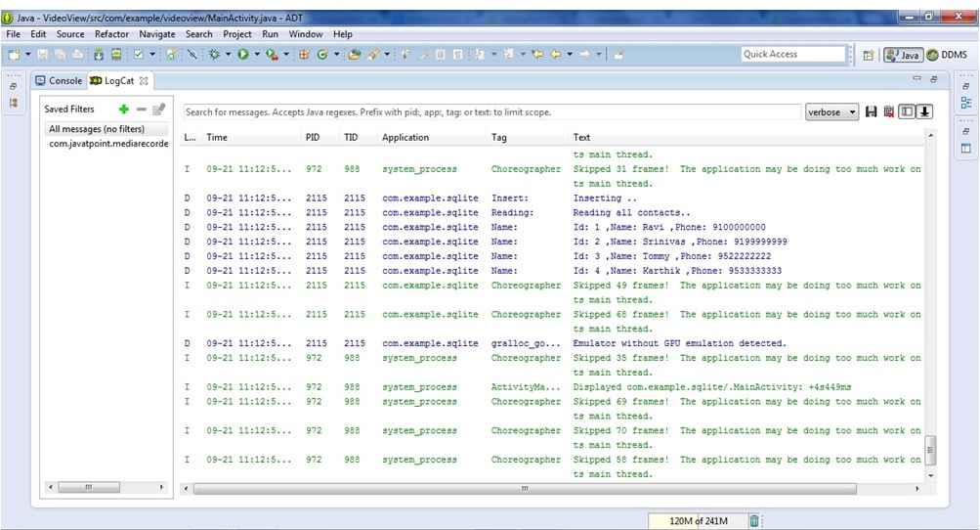This screenshot has width=980, height=530.
Task: Click the Save toolbar icon
Action: pos(42,55)
